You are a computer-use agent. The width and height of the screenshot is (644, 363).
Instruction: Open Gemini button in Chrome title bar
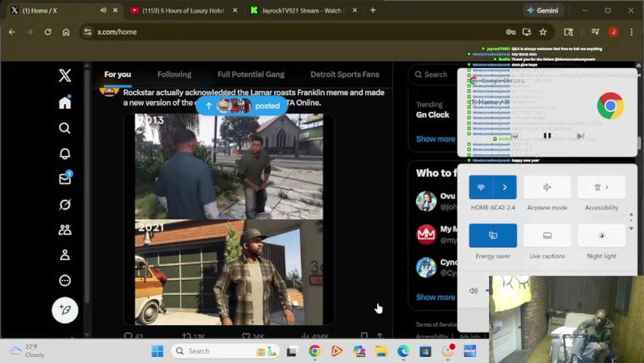(x=542, y=10)
